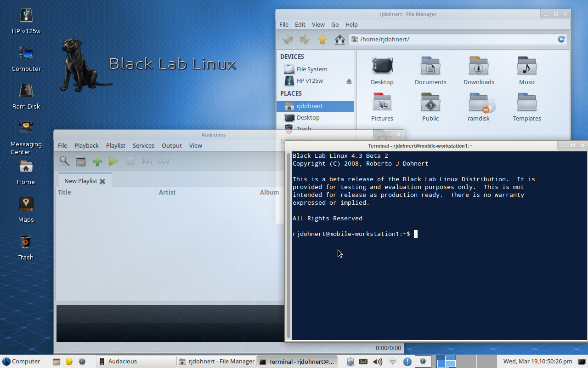Screen dimensions: 588x368
Task: Click inside the Terminal at the prompt
Action: pos(416,234)
